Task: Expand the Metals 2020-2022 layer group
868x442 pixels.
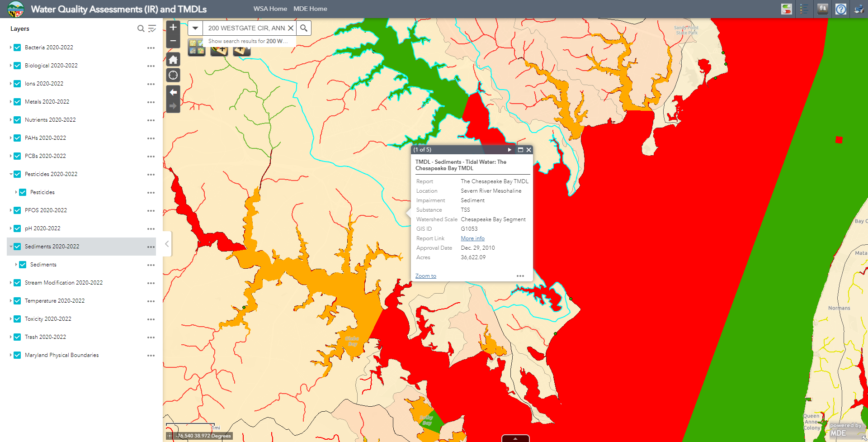Action: [10, 102]
